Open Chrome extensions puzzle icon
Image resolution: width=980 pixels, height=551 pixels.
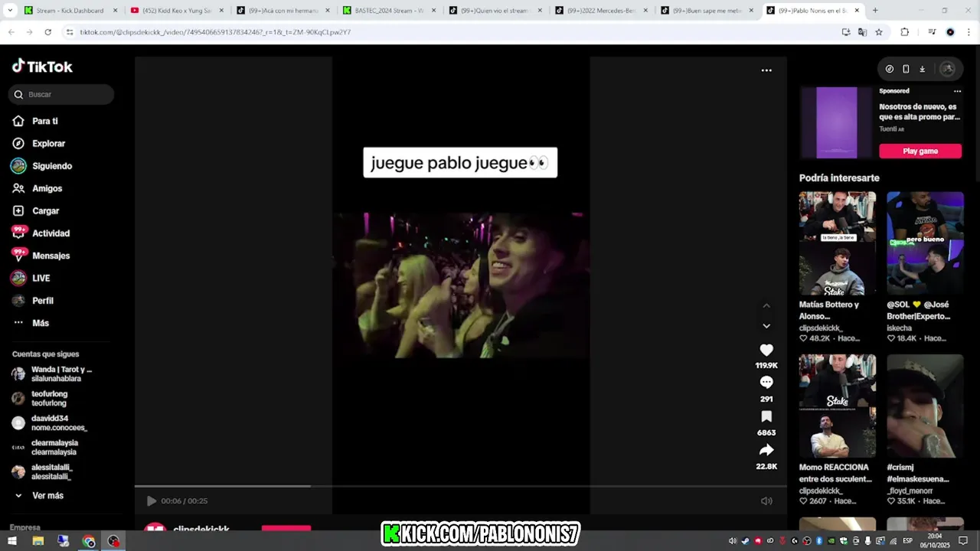tap(904, 32)
